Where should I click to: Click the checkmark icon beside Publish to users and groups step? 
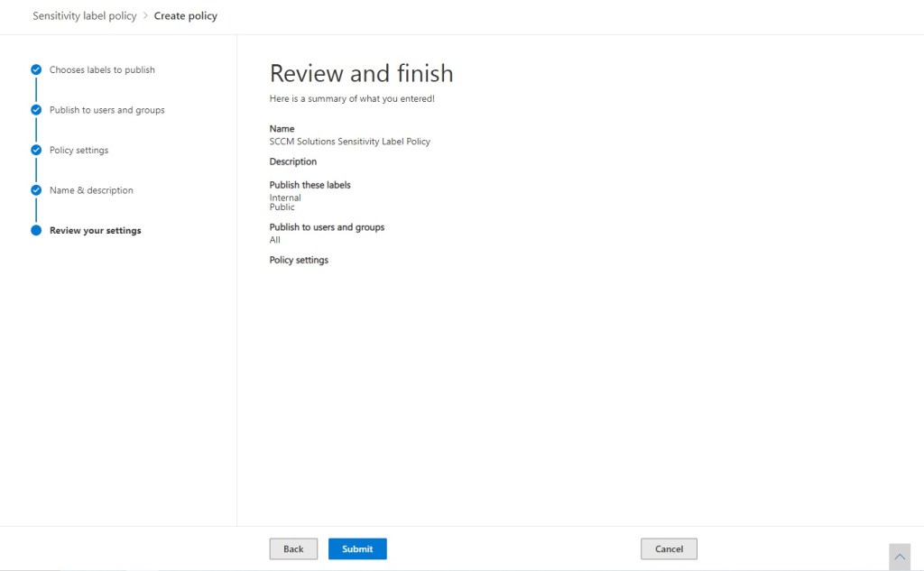(36, 110)
